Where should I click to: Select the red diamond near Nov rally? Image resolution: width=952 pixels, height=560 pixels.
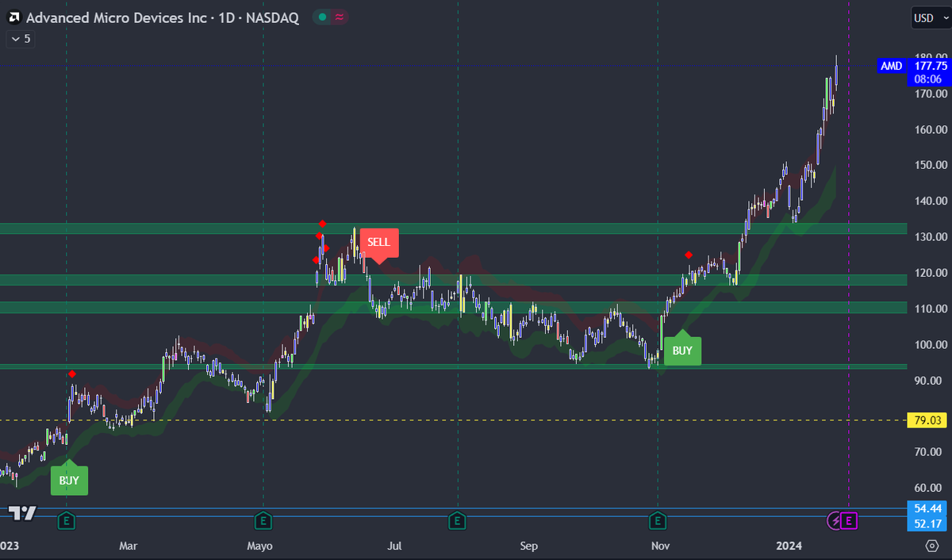click(689, 255)
